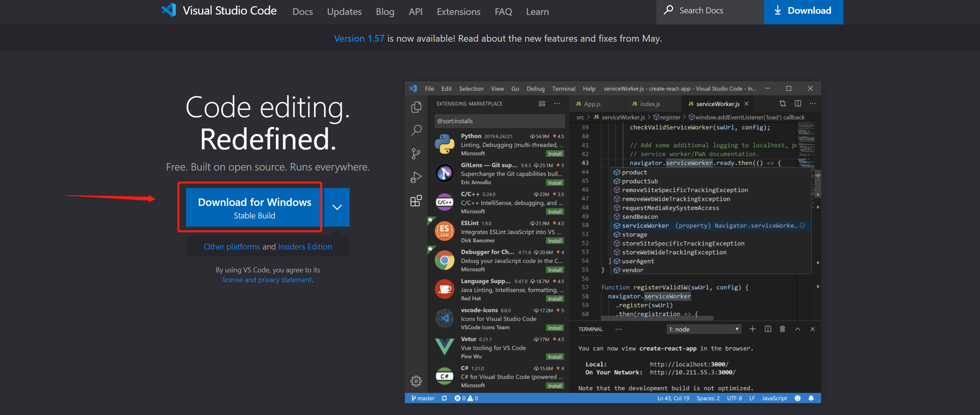
Task: Open license and privacy statement link
Action: (267, 280)
